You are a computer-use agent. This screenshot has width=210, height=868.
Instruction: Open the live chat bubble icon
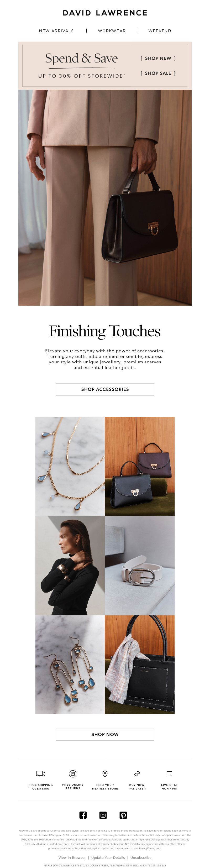coord(169,773)
